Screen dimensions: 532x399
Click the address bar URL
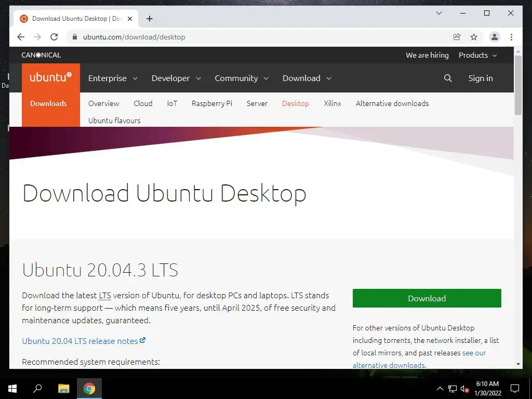coord(134,37)
